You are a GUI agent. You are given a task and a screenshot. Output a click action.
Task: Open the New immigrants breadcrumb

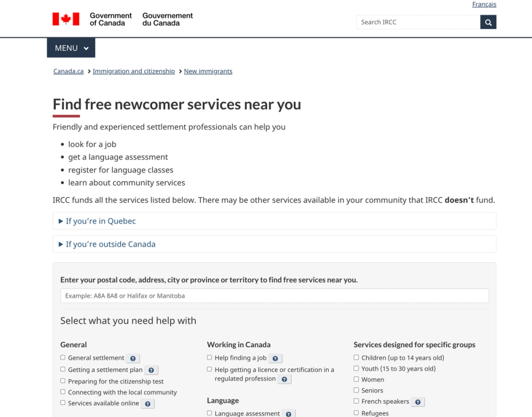pos(208,71)
